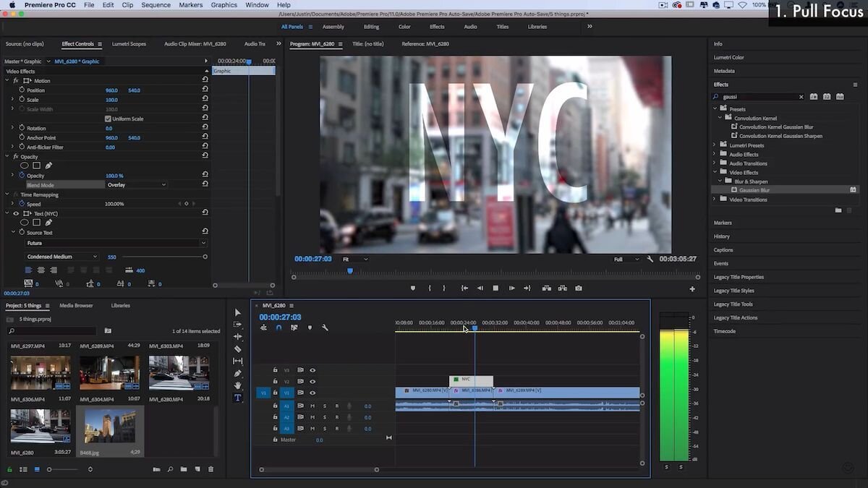Screen dimensions: 868x488
Task: Open the Markers menu
Action: coord(191,5)
